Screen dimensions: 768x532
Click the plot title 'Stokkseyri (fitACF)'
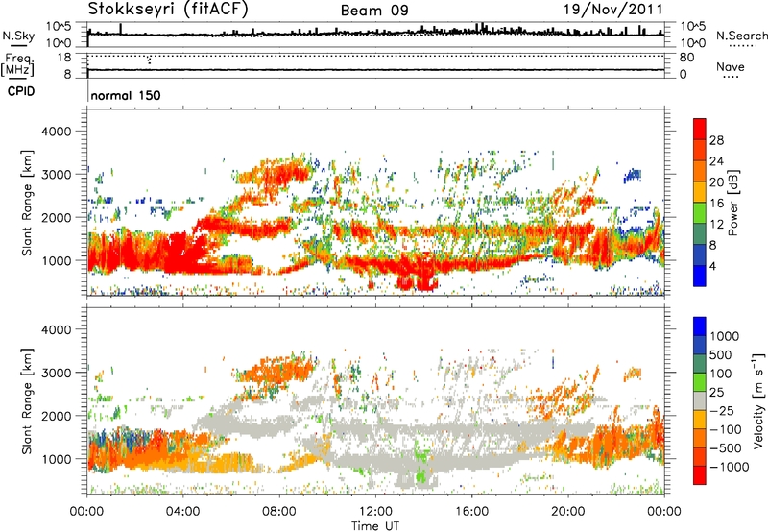(168, 10)
